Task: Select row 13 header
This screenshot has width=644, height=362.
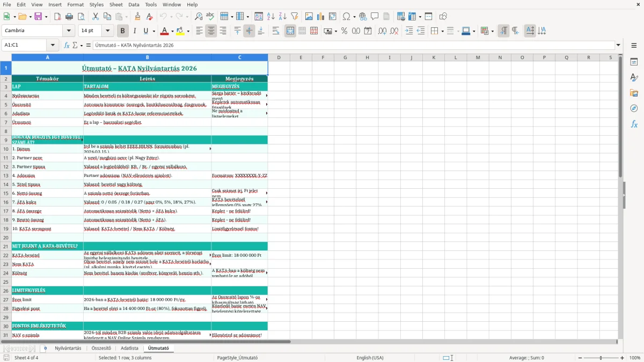Action: 6,175
